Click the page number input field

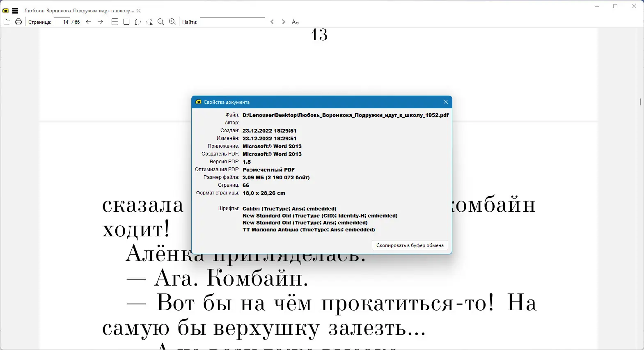tap(62, 22)
